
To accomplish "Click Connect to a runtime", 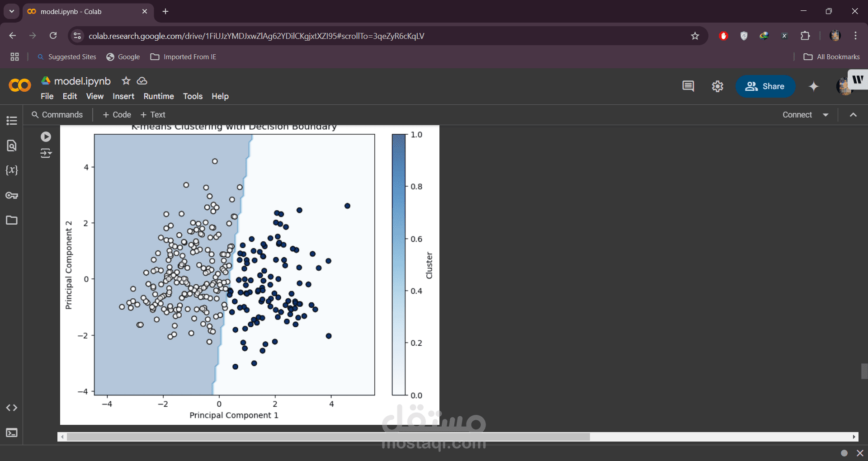I will pos(797,115).
